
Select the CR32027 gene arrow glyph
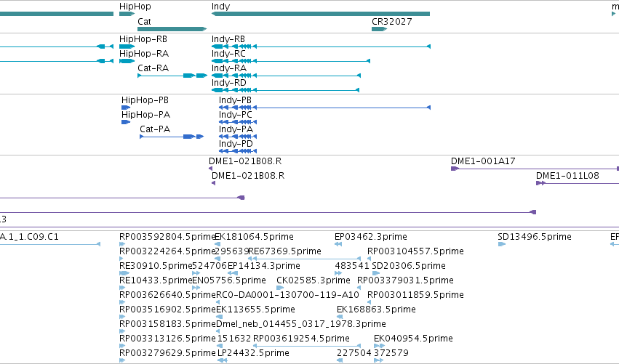379,29
